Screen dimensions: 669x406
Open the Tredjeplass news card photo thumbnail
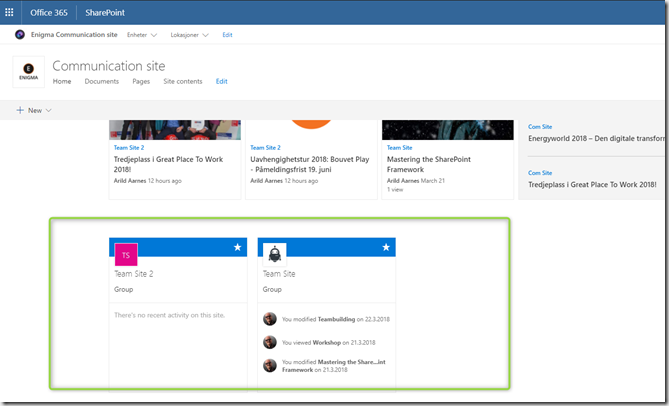tap(175, 130)
